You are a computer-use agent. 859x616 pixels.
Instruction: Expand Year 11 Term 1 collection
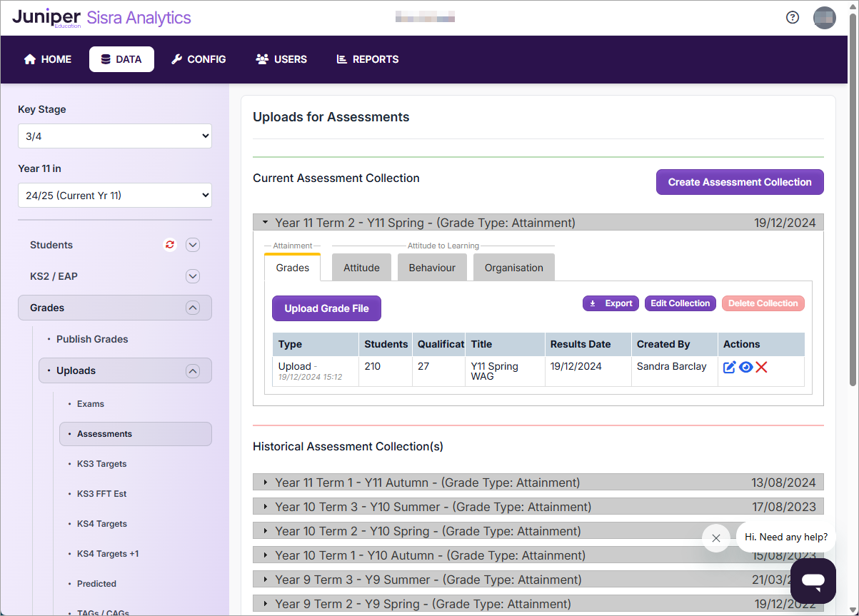(x=266, y=483)
